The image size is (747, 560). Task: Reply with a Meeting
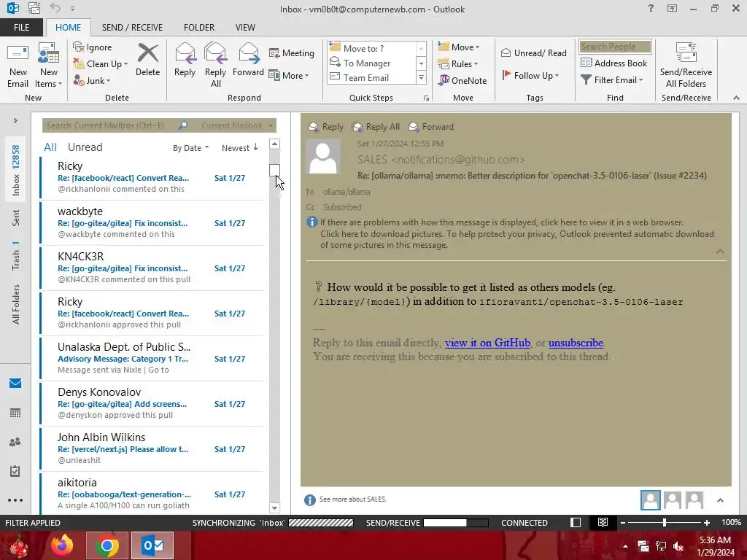point(292,52)
